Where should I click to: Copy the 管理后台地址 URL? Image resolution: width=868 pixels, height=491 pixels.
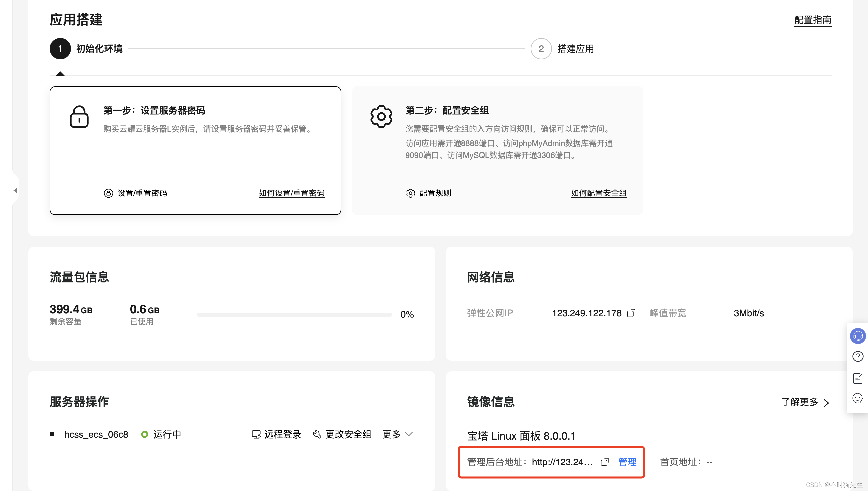(x=605, y=462)
